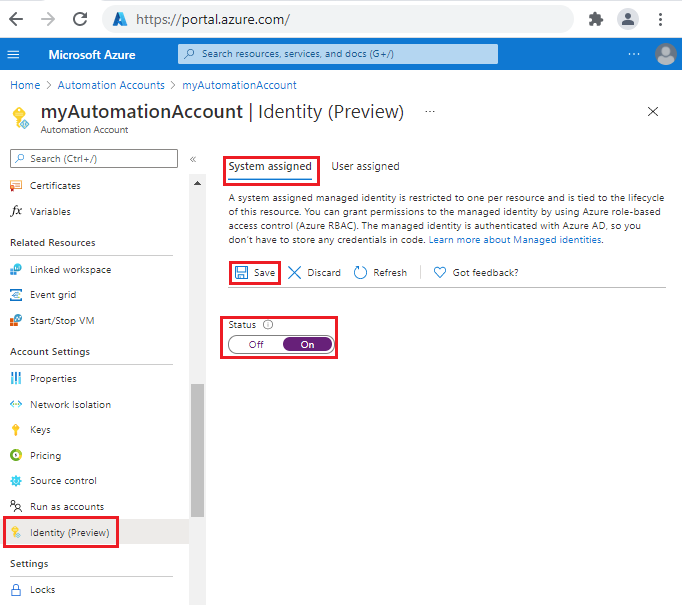The height and width of the screenshot is (605, 682).
Task: Open Properties under Account Settings
Action: pos(53,379)
